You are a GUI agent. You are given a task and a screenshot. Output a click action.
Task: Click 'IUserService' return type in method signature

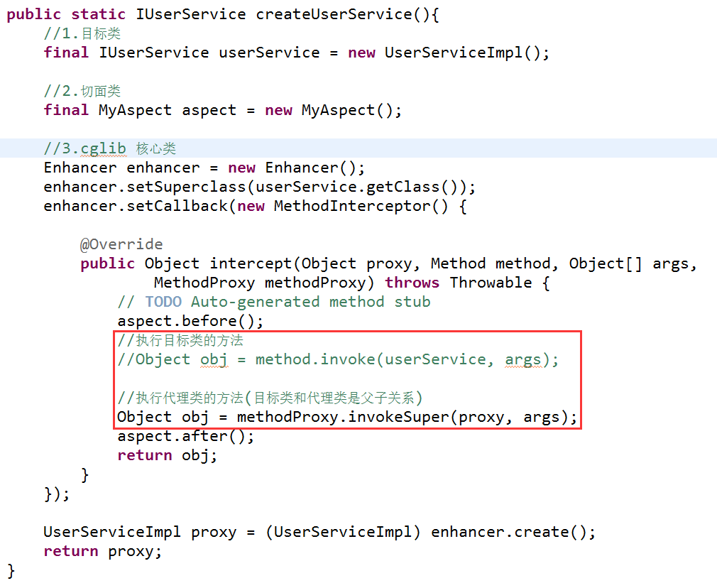[x=191, y=14]
